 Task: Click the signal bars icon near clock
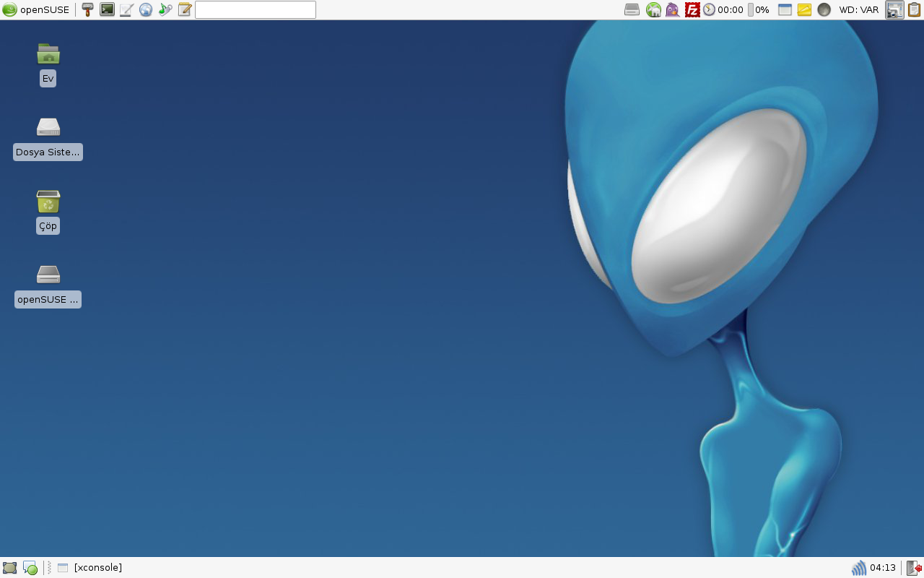(x=859, y=568)
